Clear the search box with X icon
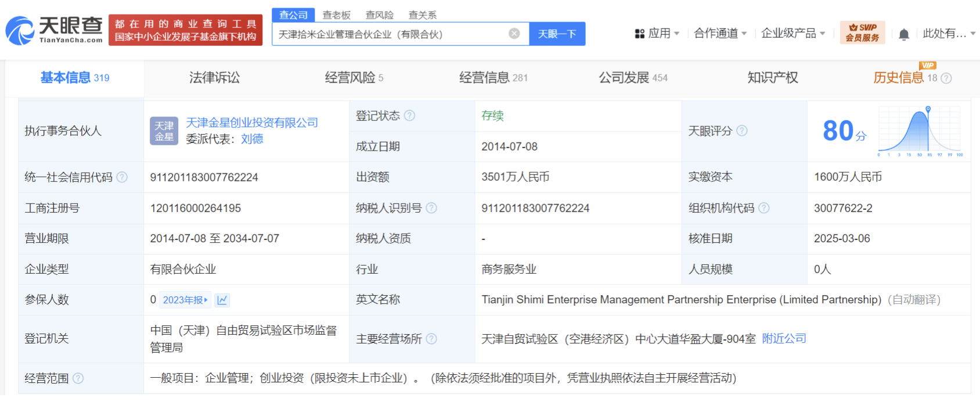The height and width of the screenshot is (401, 980). pos(514,34)
